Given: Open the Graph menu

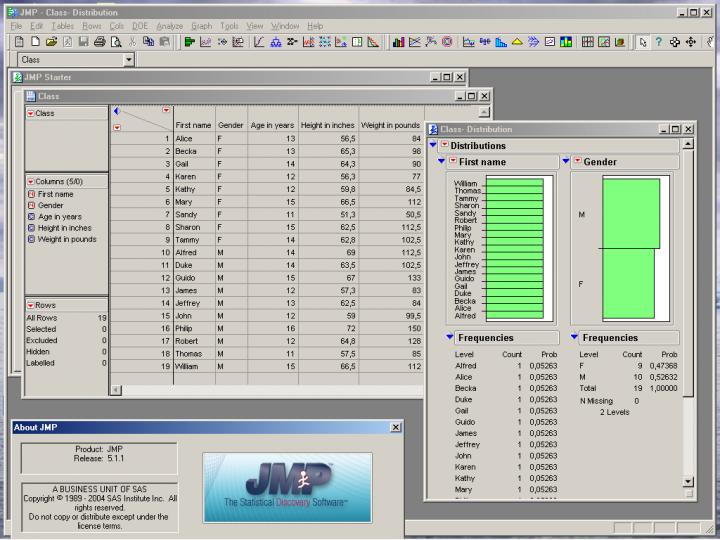Looking at the screenshot, I should pyautogui.click(x=201, y=24).
